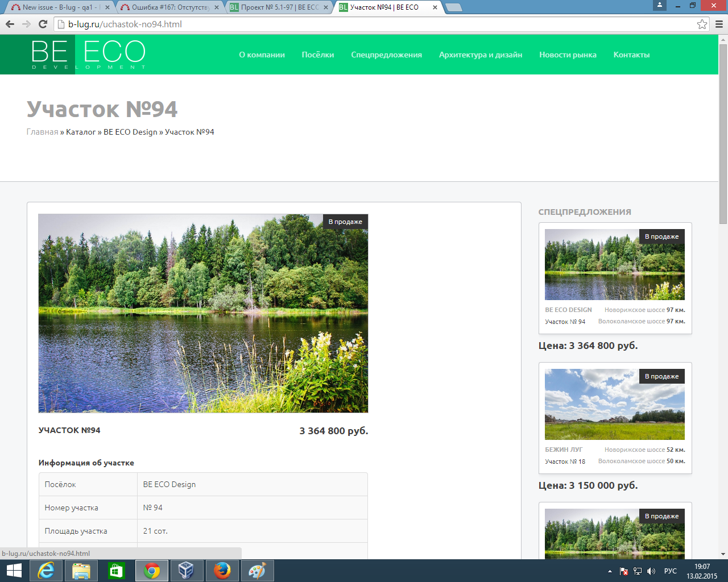Open the Chrome hamburger menu
Screen dimensions: 728x582
[719, 24]
